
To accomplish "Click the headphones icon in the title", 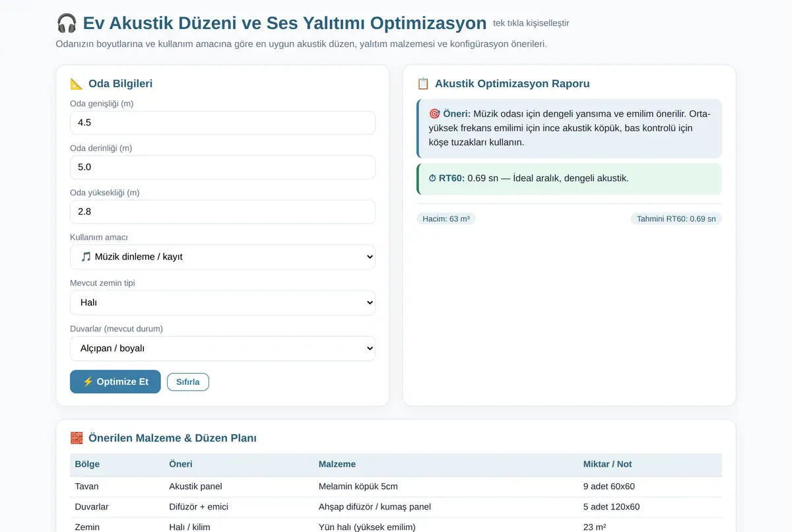I will click(x=67, y=24).
